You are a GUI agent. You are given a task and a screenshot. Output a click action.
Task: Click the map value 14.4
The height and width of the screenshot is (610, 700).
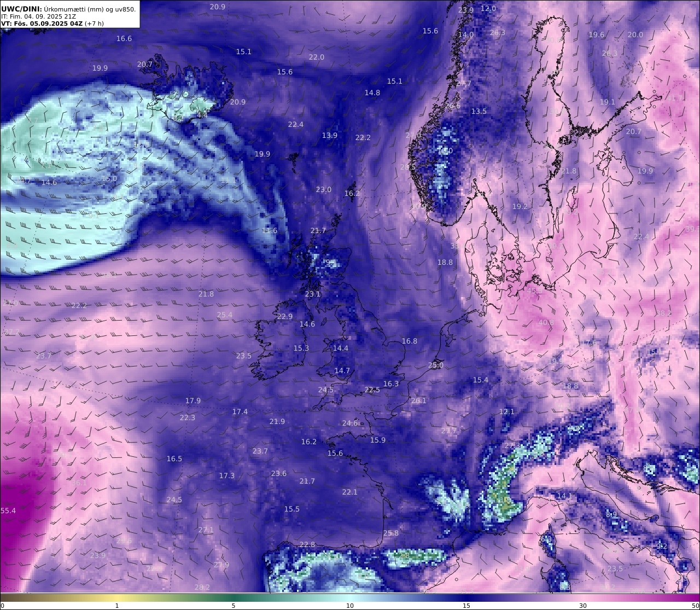341,348
